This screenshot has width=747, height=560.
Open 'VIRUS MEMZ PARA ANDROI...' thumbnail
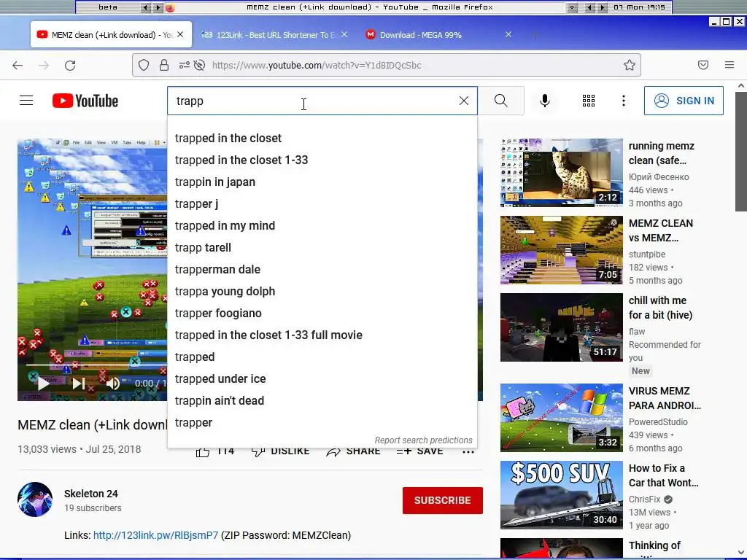[x=561, y=418]
